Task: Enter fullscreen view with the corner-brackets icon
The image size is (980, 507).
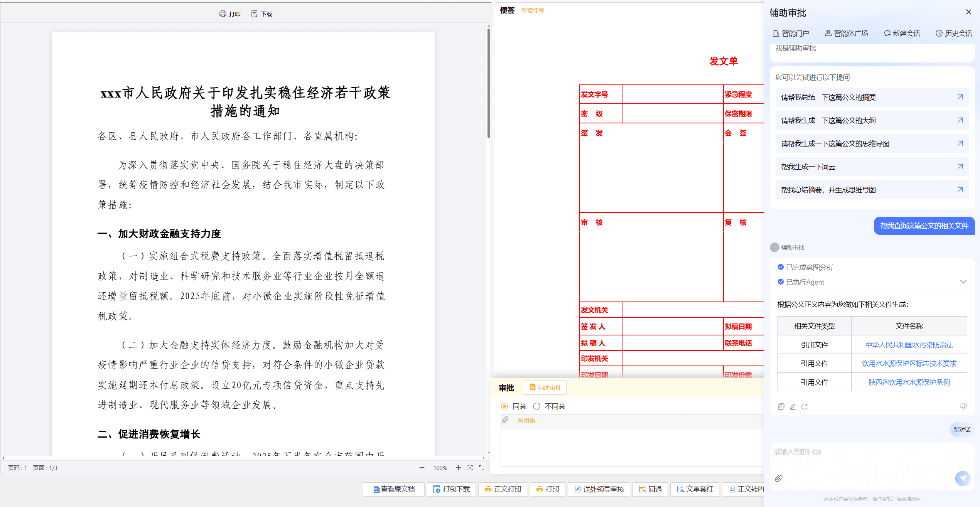Action: click(482, 468)
